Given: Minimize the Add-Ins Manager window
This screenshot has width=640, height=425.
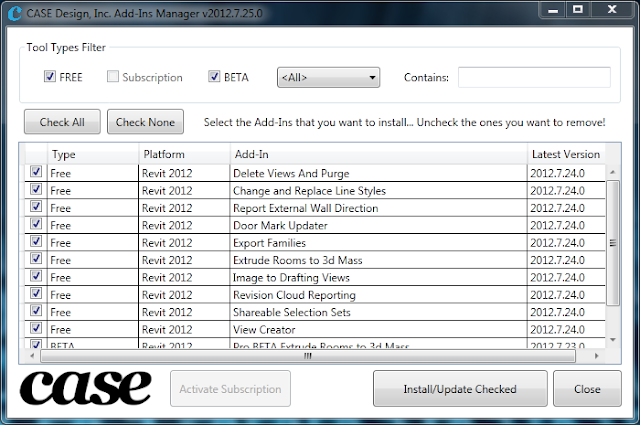Looking at the screenshot, I should (x=553, y=10).
